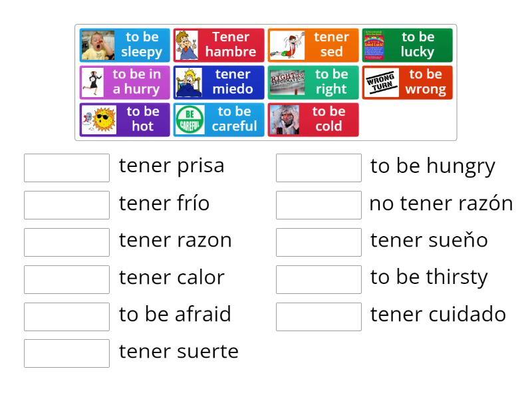Click the sun with sunglasses icon
Image resolution: width=532 pixels, height=399 pixels.
[98, 120]
